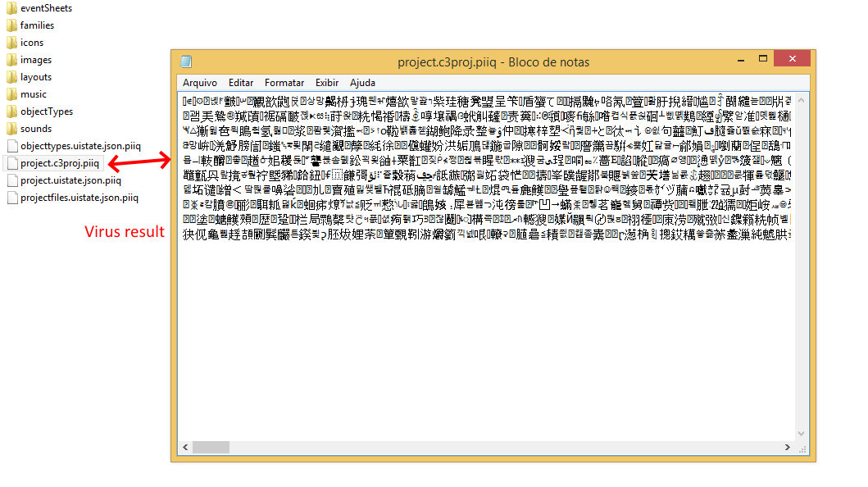Select file name objecttypes.uistate.json.piiq

(81, 146)
